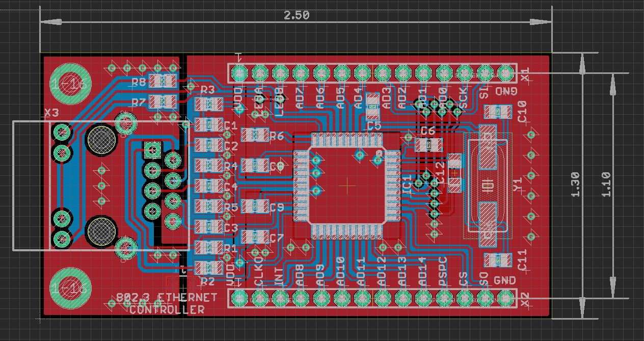Select the C5 designator label
This screenshot has width=644, height=341.
point(374,126)
